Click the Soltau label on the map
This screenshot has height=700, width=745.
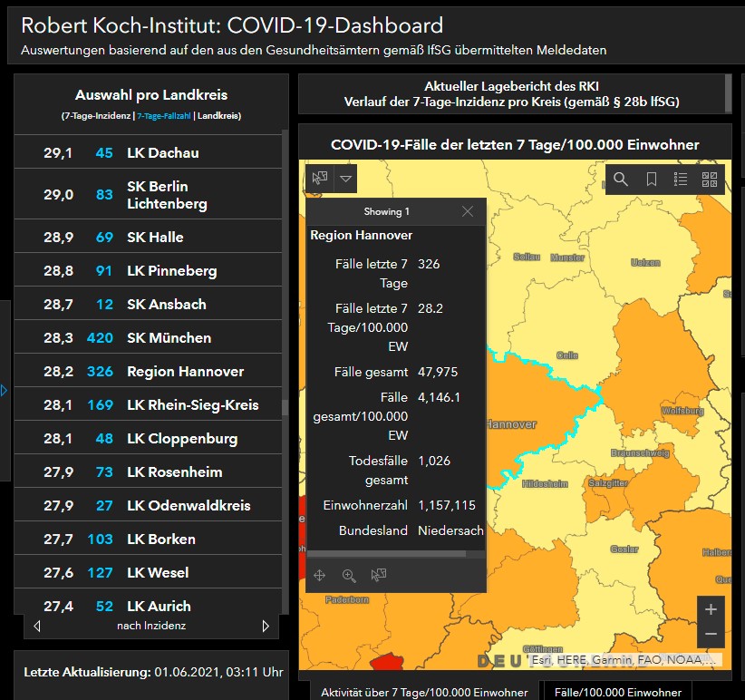(x=527, y=257)
